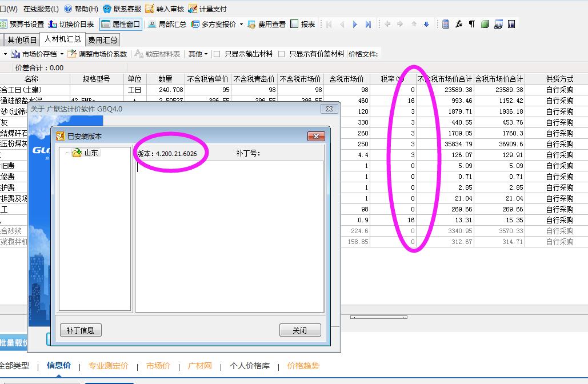Click the blue move-down arrow
The height and width of the screenshot is (384, 588).
pyautogui.click(x=426, y=24)
